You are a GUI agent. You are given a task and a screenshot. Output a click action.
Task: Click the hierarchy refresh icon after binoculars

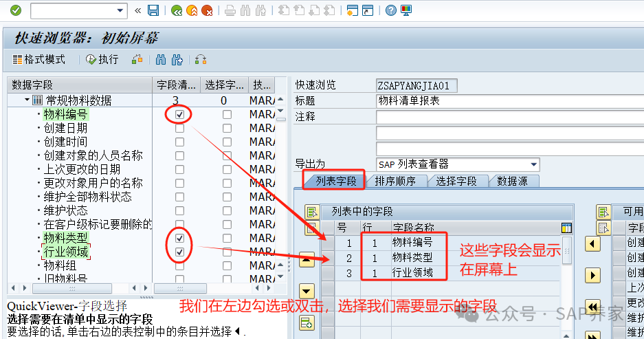click(x=201, y=60)
